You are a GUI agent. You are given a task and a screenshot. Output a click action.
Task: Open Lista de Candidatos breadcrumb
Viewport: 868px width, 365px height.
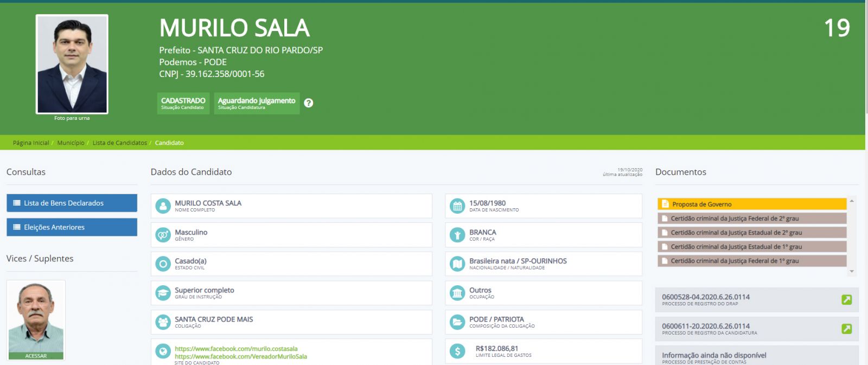[119, 143]
